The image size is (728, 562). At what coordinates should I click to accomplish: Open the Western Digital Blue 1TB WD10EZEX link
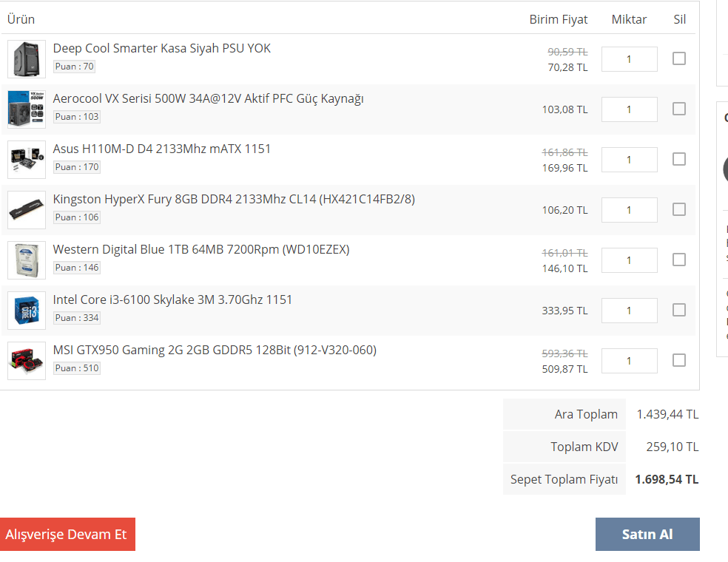click(x=201, y=250)
